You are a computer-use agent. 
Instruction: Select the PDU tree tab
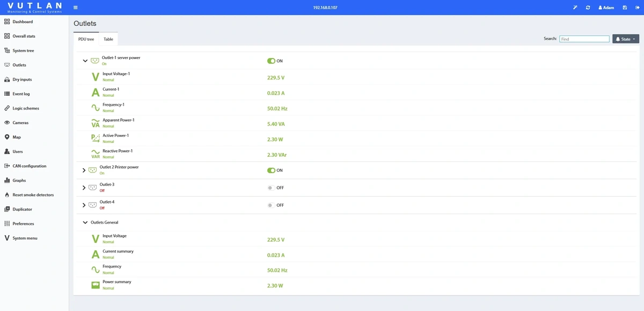tap(86, 39)
